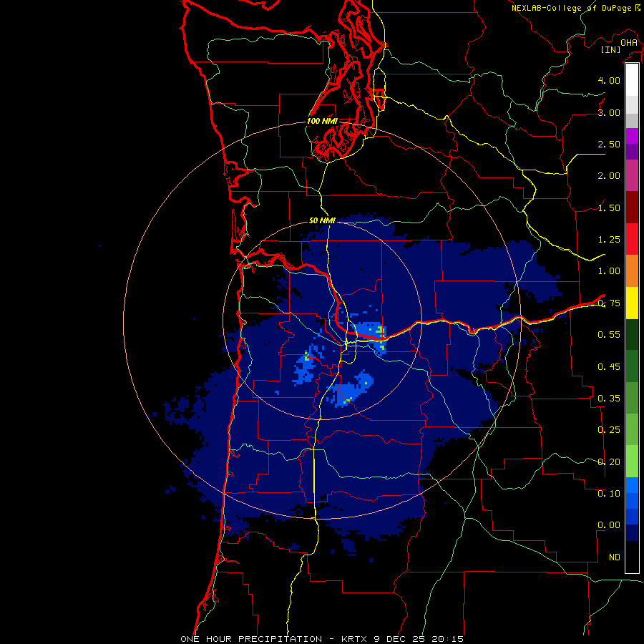Click the ONE HOUR PRECIPITATION title text
This screenshot has width=644, height=644.
click(251, 639)
